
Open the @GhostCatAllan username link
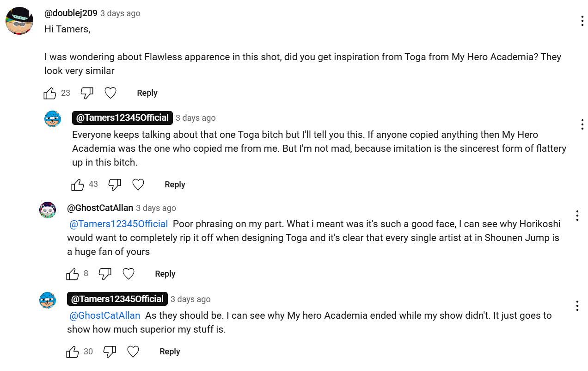click(x=100, y=208)
